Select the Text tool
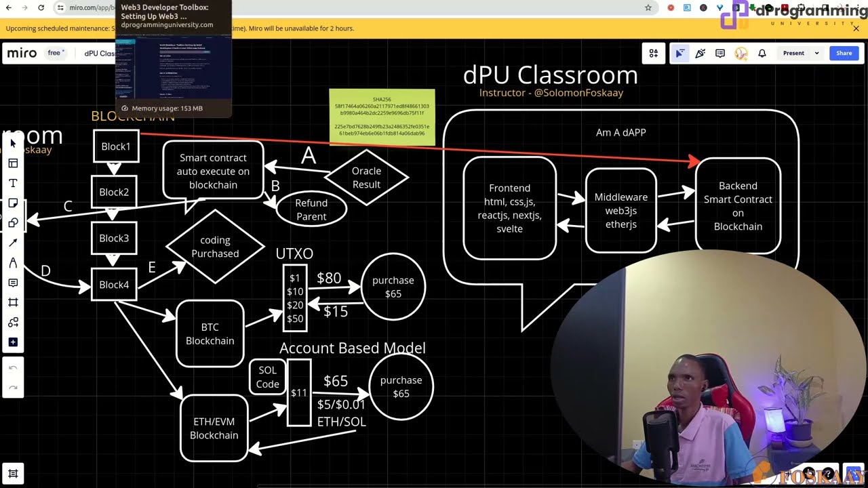The image size is (868, 488). tap(13, 183)
